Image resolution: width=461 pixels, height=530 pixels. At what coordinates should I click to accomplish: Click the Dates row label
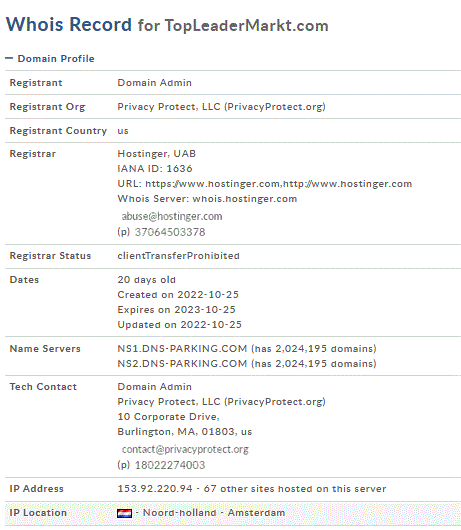[x=24, y=280]
